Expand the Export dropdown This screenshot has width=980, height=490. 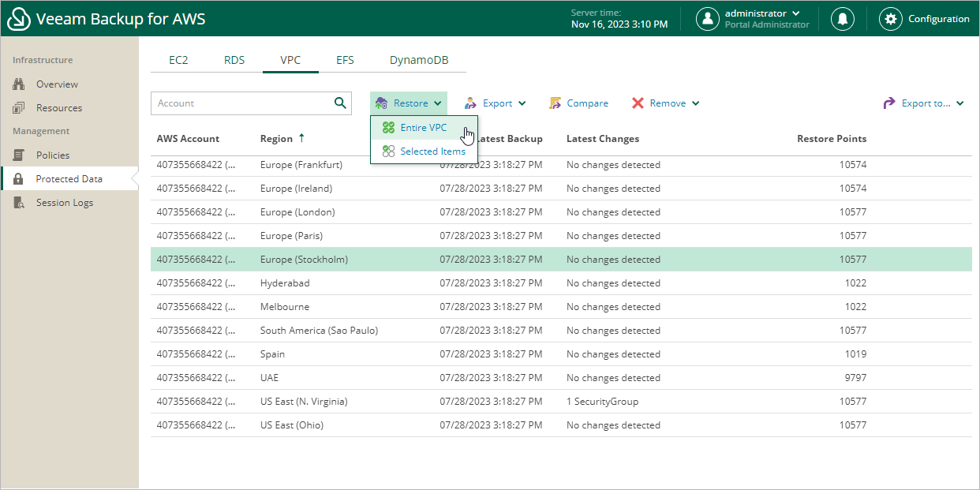tap(495, 103)
